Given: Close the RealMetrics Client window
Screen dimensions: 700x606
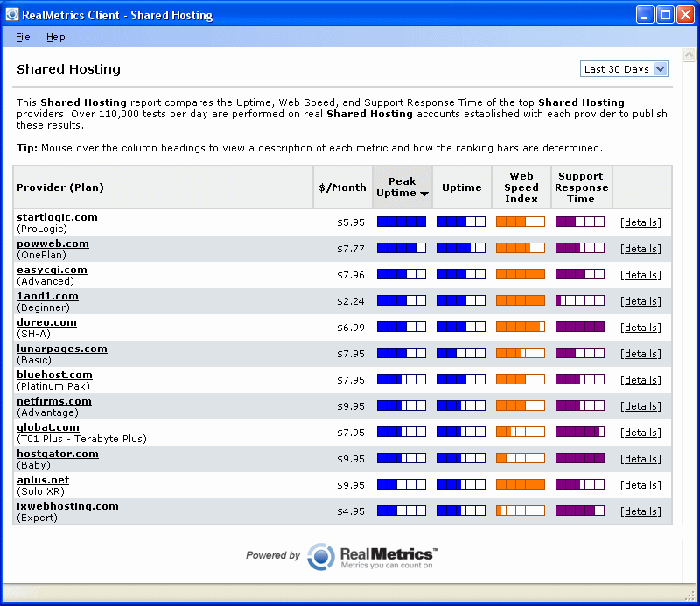Looking at the screenshot, I should click(x=685, y=15).
